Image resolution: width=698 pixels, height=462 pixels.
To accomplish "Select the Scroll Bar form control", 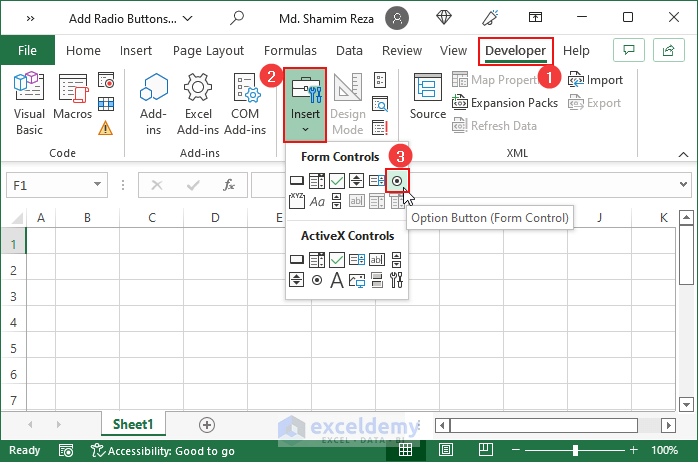I will pyautogui.click(x=337, y=201).
